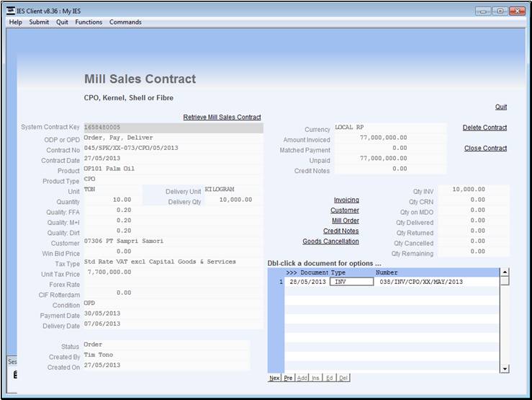
Task: Click the IES Client title bar icon
Action: [x=11, y=11]
